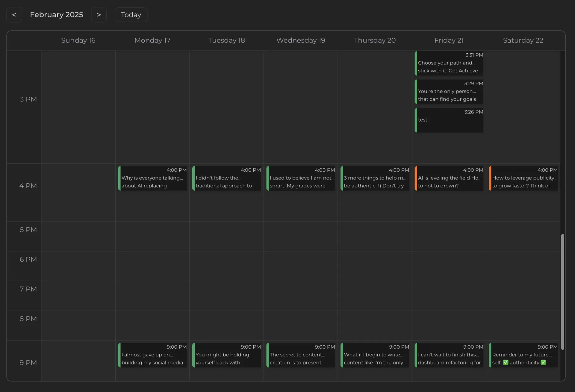575x392 pixels.
Task: Open 'What if I begin to write' post
Action: [x=375, y=355]
